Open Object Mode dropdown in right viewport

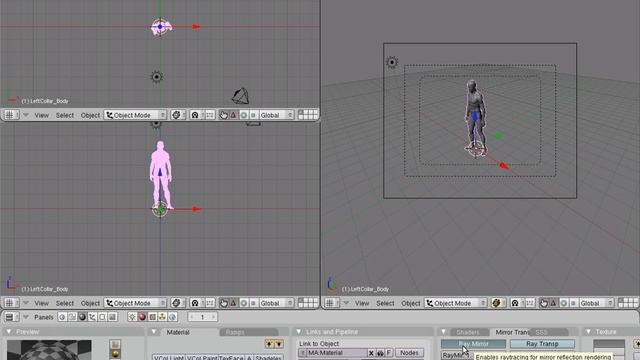click(x=456, y=303)
